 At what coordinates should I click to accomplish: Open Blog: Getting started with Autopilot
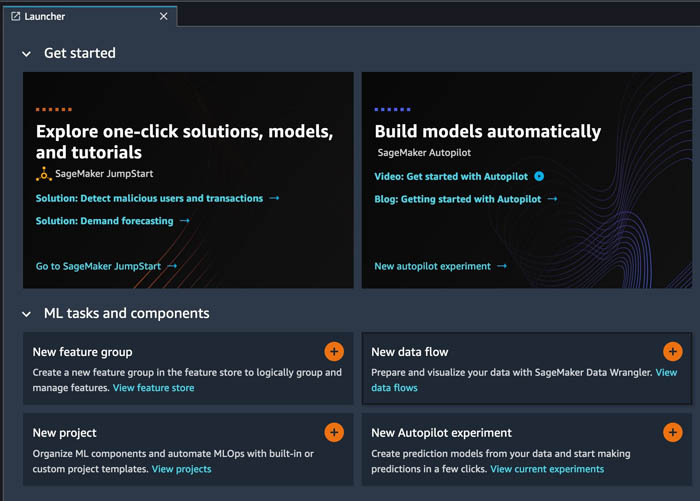[x=458, y=199]
